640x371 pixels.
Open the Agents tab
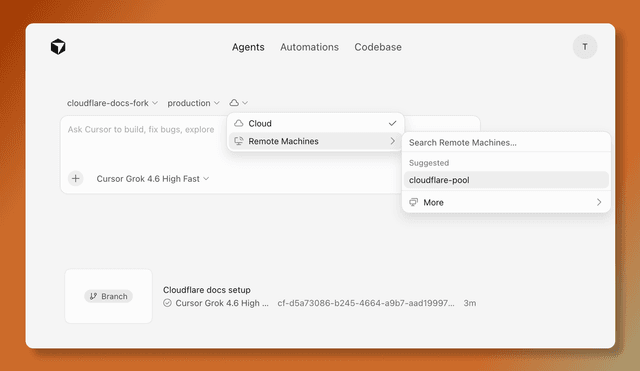(x=248, y=47)
